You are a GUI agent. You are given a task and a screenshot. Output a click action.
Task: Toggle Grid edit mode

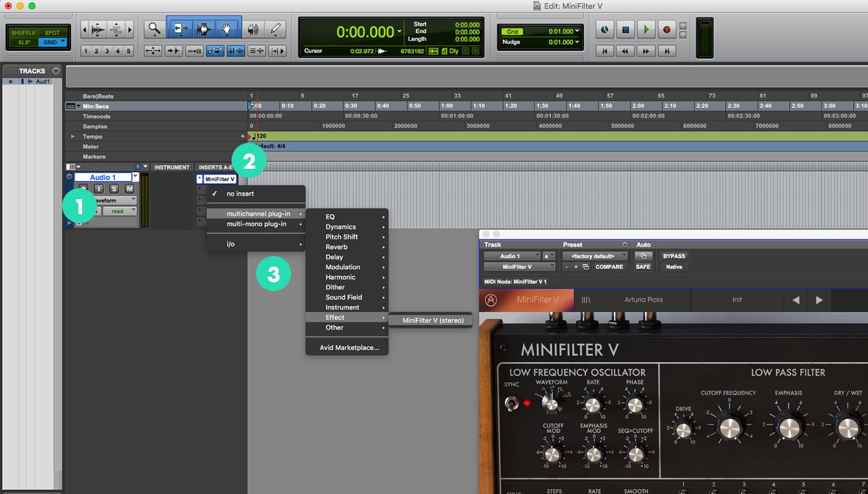[x=53, y=42]
